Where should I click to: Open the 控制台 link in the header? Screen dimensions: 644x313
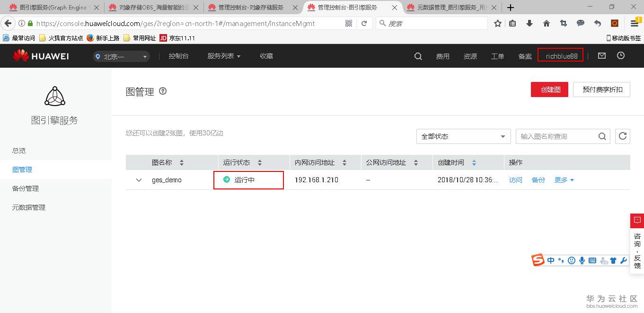tap(178, 56)
